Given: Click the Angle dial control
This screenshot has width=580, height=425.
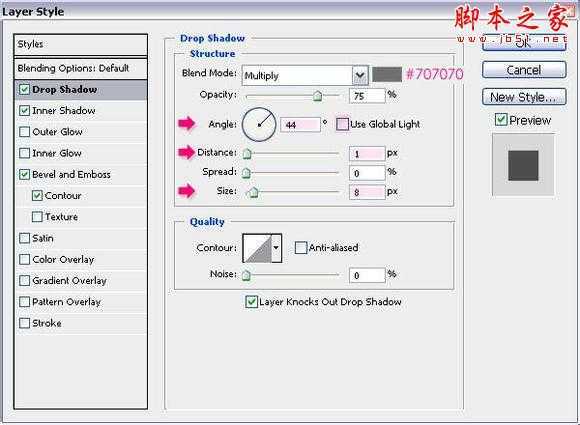Looking at the screenshot, I should [259, 125].
